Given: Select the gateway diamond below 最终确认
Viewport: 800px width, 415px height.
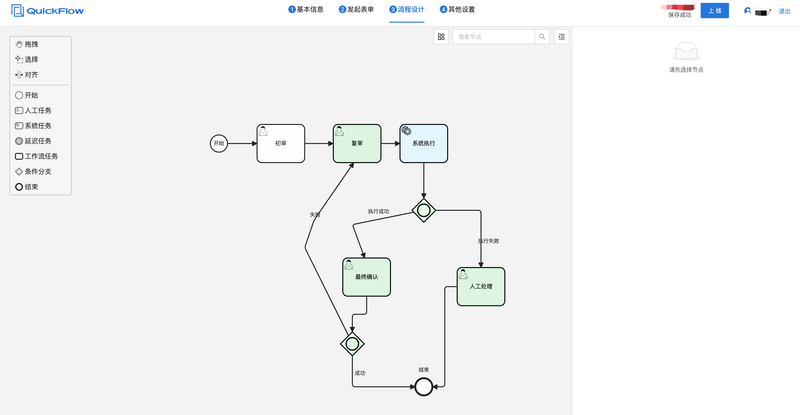Looking at the screenshot, I should pyautogui.click(x=352, y=344).
